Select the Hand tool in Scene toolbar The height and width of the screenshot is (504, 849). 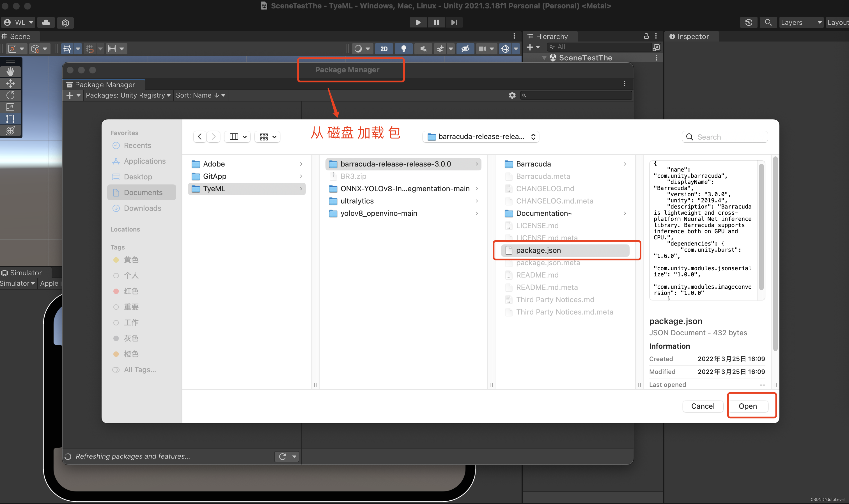pos(11,72)
